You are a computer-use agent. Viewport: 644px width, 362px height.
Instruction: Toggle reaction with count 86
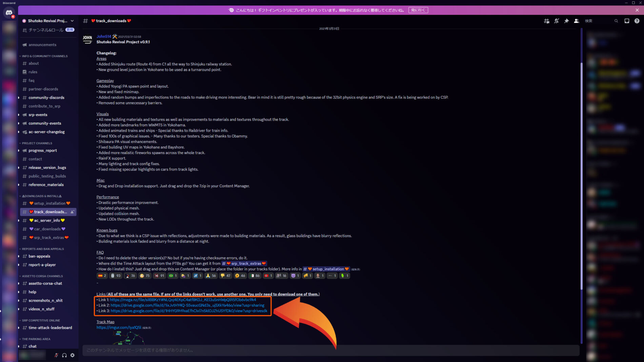(x=255, y=276)
